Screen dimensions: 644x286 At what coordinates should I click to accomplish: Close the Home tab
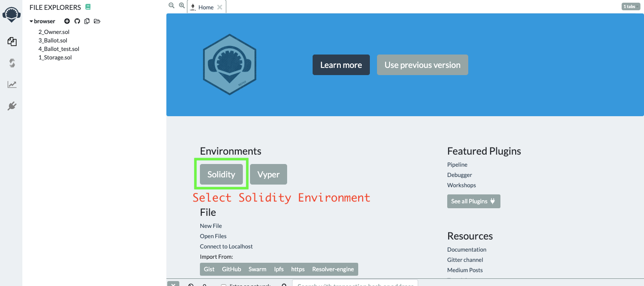(x=220, y=7)
